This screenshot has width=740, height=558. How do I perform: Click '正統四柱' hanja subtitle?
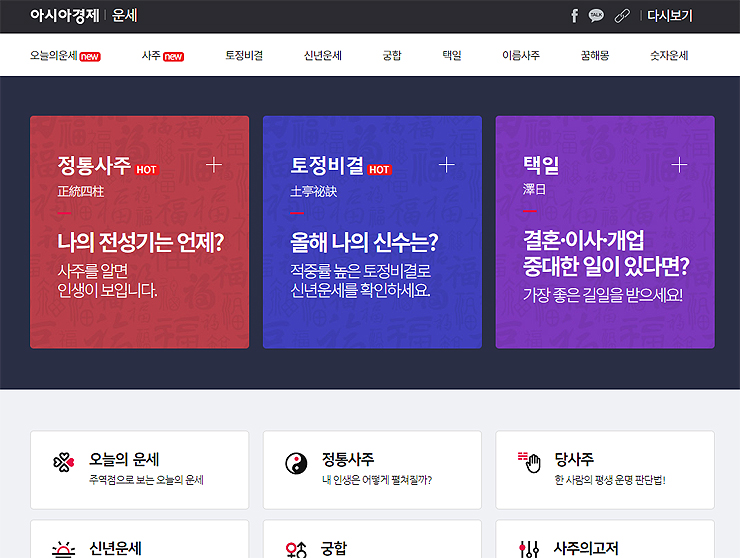tap(81, 192)
